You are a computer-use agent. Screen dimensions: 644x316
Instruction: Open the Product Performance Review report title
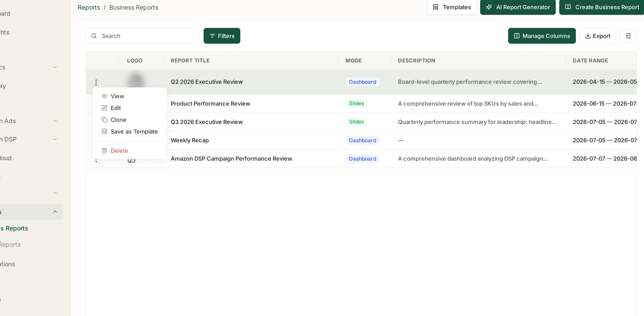(x=211, y=104)
